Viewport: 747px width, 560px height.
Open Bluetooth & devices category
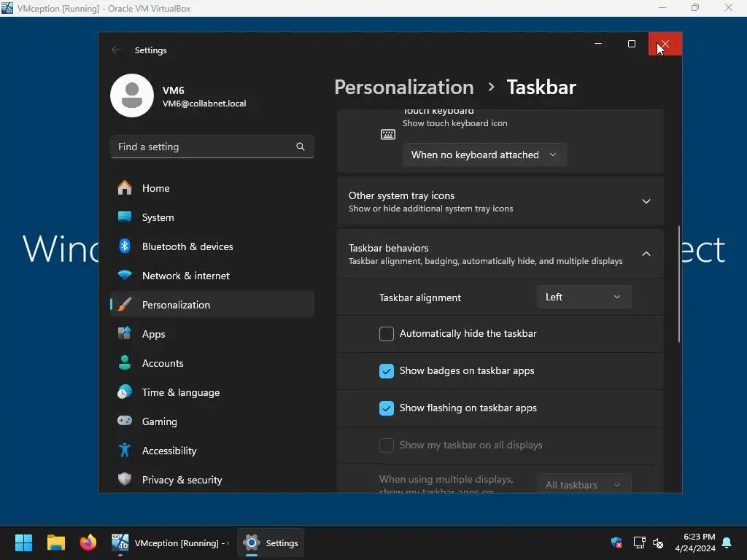(x=212, y=246)
